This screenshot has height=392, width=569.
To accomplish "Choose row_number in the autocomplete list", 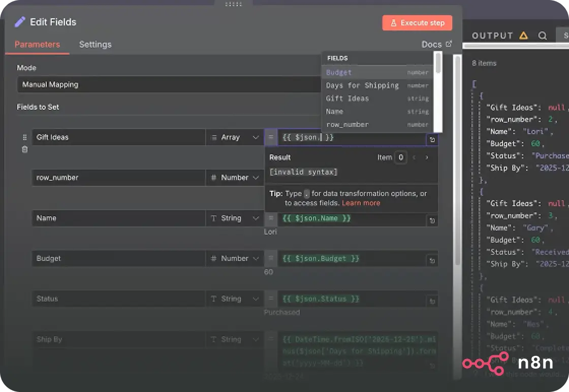I will [377, 124].
